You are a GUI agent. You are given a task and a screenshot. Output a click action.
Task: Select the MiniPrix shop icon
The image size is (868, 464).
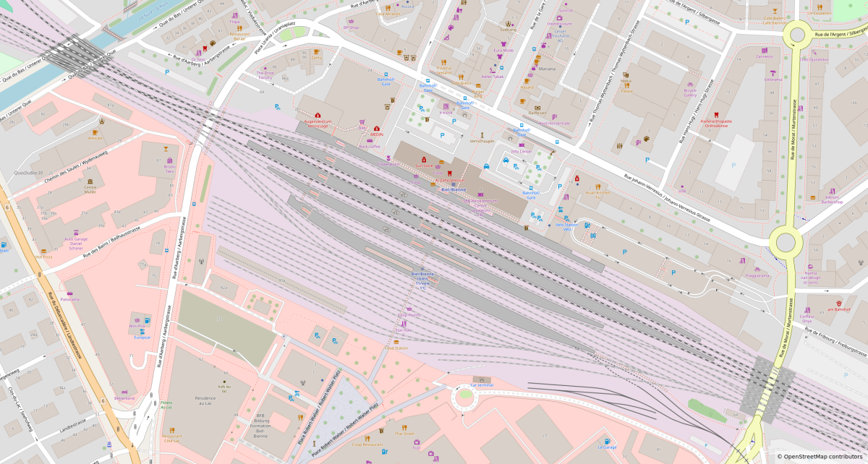click(137, 319)
